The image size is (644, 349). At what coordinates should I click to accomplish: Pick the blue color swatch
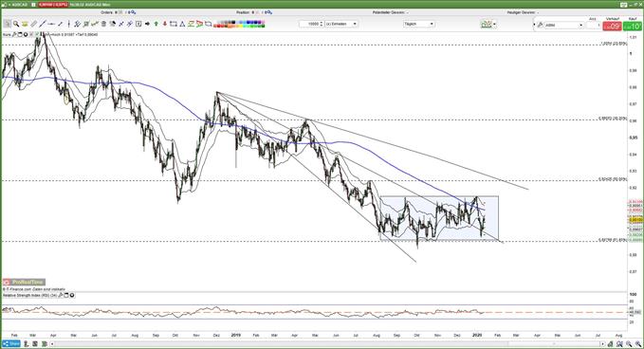tap(248, 22)
